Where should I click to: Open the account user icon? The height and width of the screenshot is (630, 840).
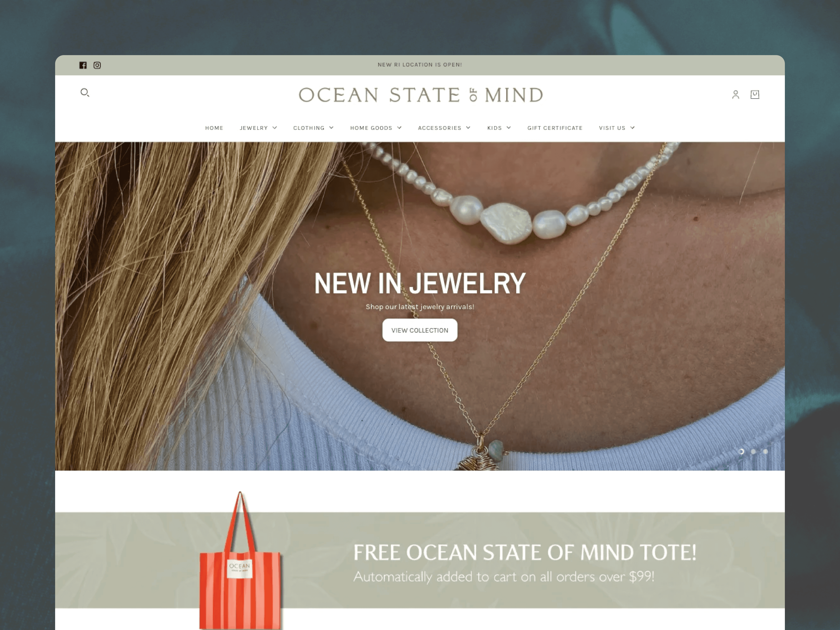coord(736,94)
